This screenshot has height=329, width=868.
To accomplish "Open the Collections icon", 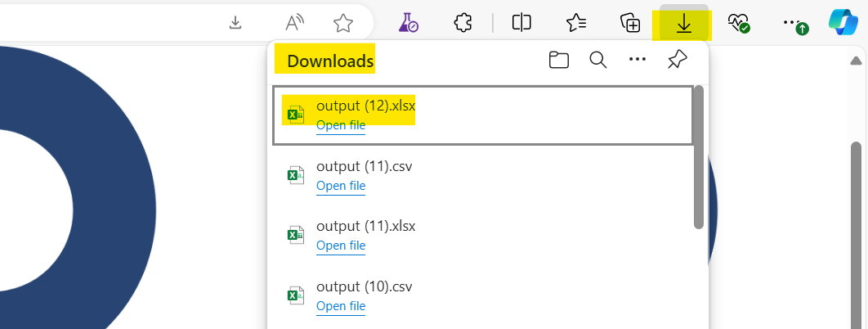I will point(630,23).
